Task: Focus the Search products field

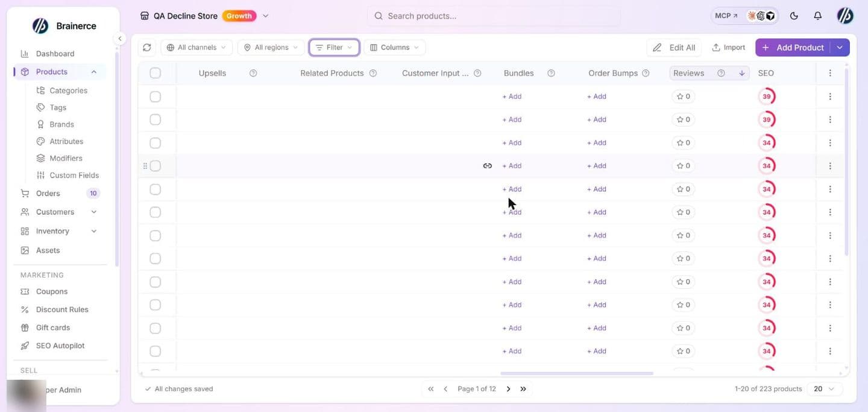Action: (x=494, y=16)
